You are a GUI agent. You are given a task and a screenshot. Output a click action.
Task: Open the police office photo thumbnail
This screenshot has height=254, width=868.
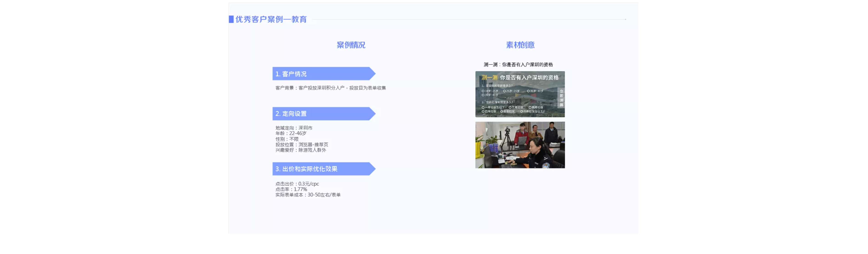click(520, 145)
